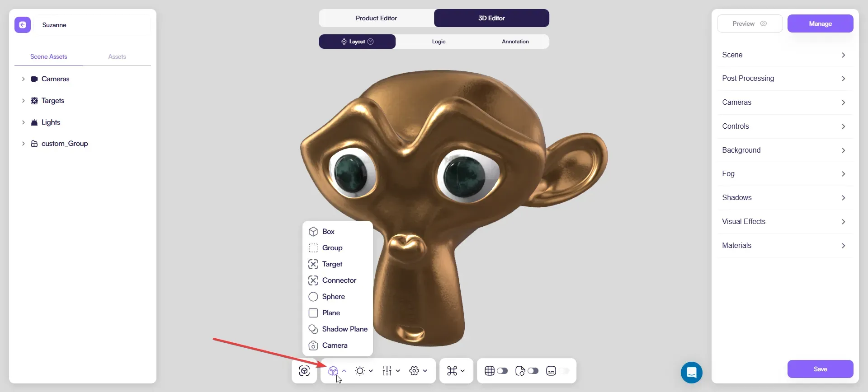
Task: Expand the custom_Group tree node
Action: [23, 144]
